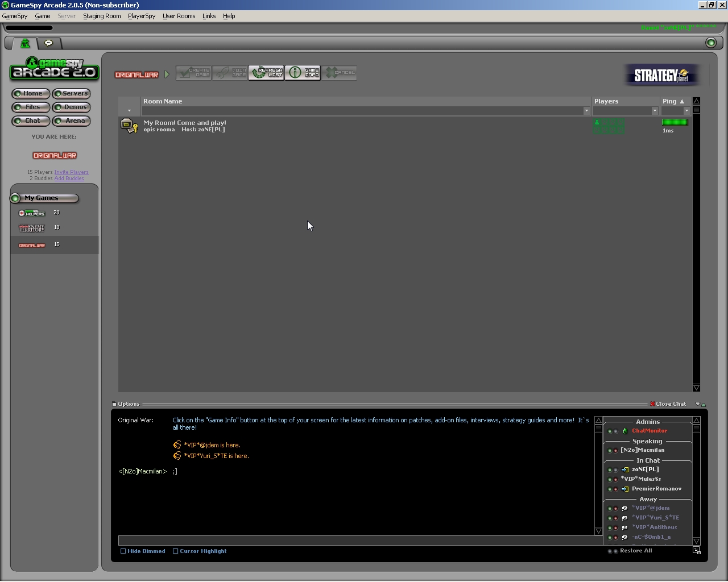Open the Staging Room menu
This screenshot has width=728, height=582.
[102, 16]
